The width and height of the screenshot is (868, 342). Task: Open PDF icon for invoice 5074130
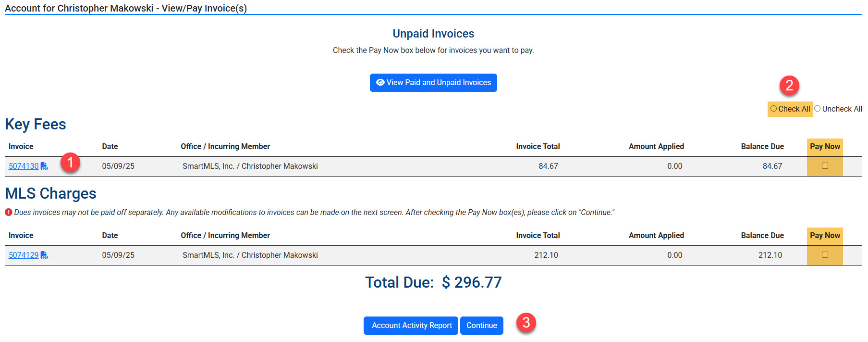coord(44,166)
